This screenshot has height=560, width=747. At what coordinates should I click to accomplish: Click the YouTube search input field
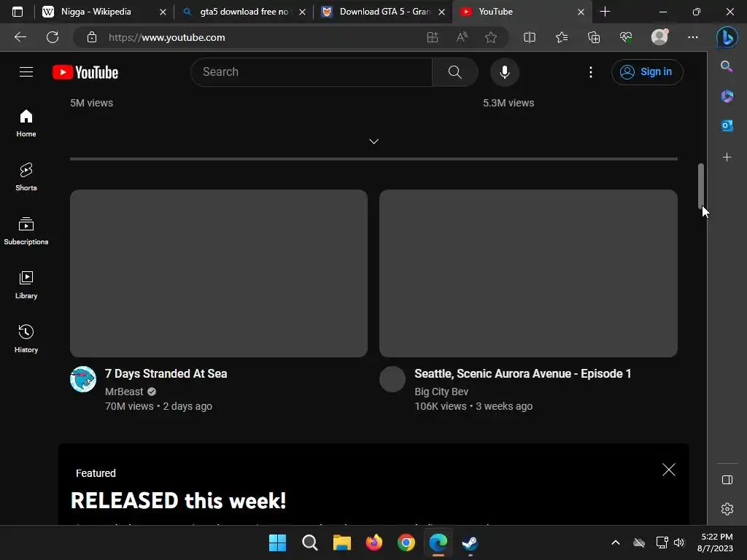tap(311, 72)
